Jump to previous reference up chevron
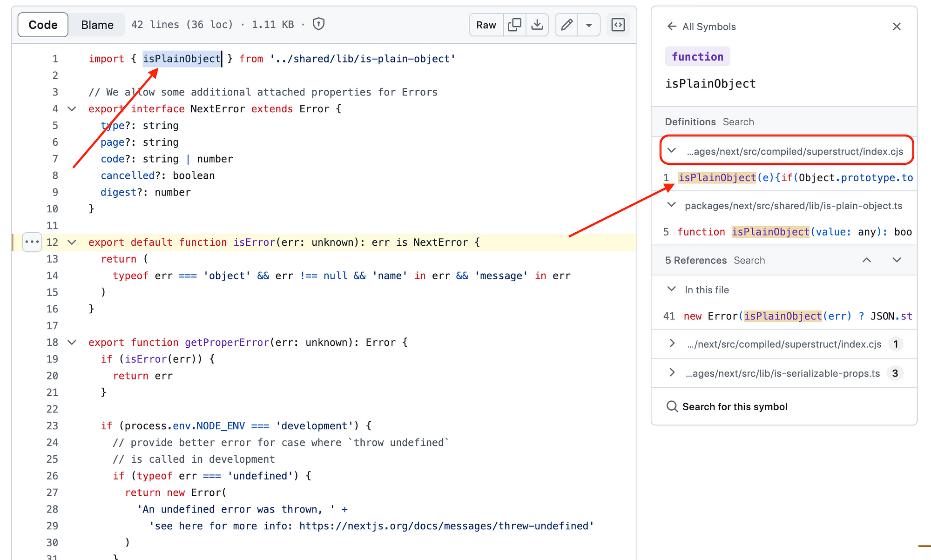The height and width of the screenshot is (560, 931). [x=866, y=260]
